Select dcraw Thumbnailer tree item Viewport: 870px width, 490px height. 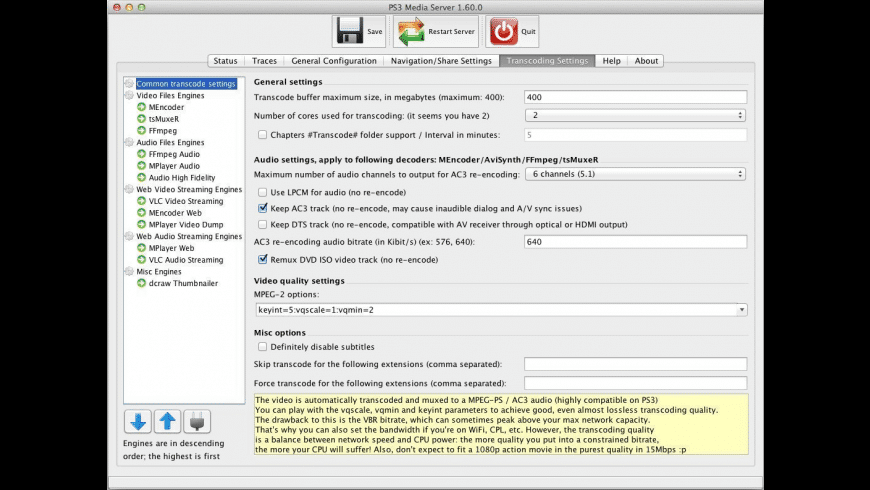(183, 283)
